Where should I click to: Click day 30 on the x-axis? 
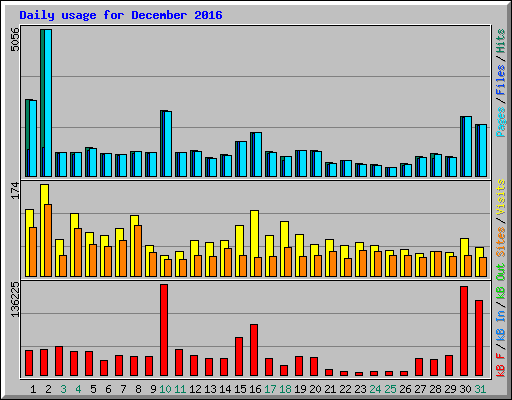[x=465, y=389]
